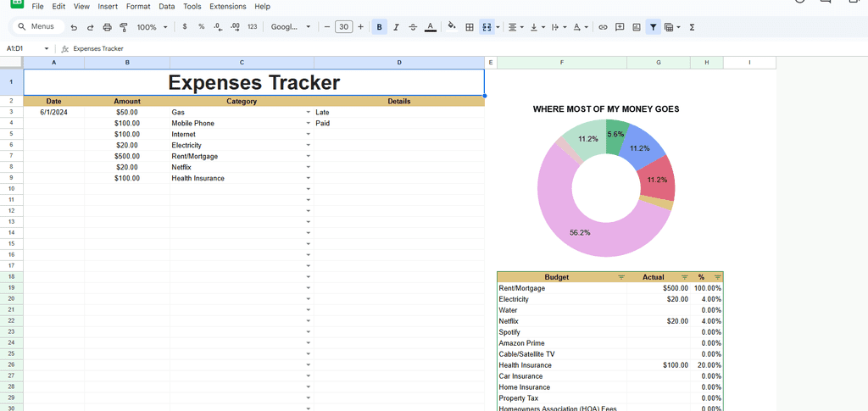Click Actual column filter icon
Screen dimensions: 868x411
click(x=685, y=277)
